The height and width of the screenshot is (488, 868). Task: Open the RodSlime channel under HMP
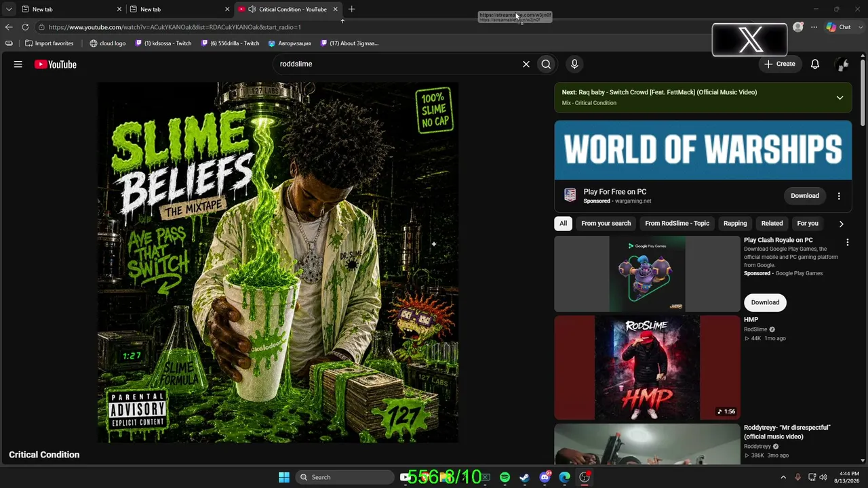(x=755, y=329)
